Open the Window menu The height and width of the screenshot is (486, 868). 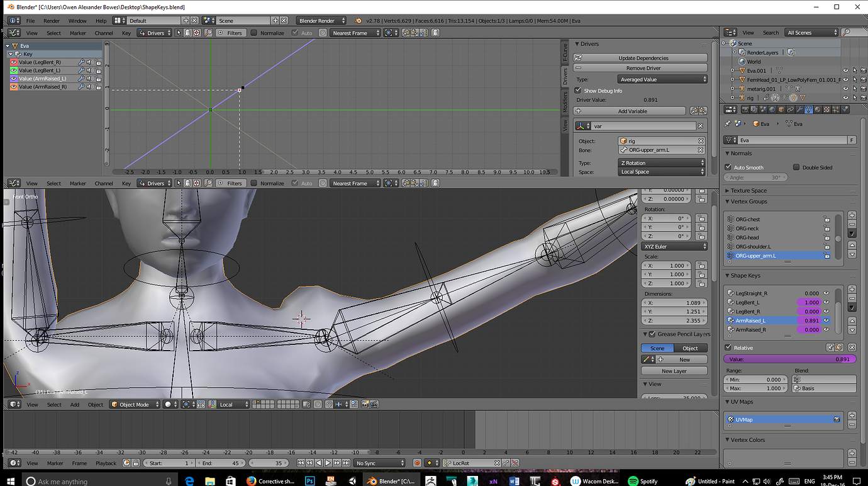pyautogui.click(x=77, y=21)
